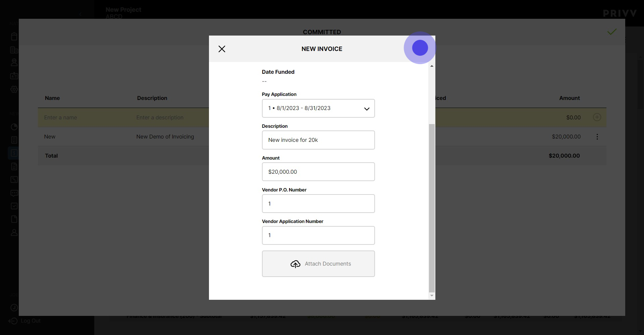Open the Pay Application dropdown
This screenshot has height=335, width=644.
pos(318,108)
